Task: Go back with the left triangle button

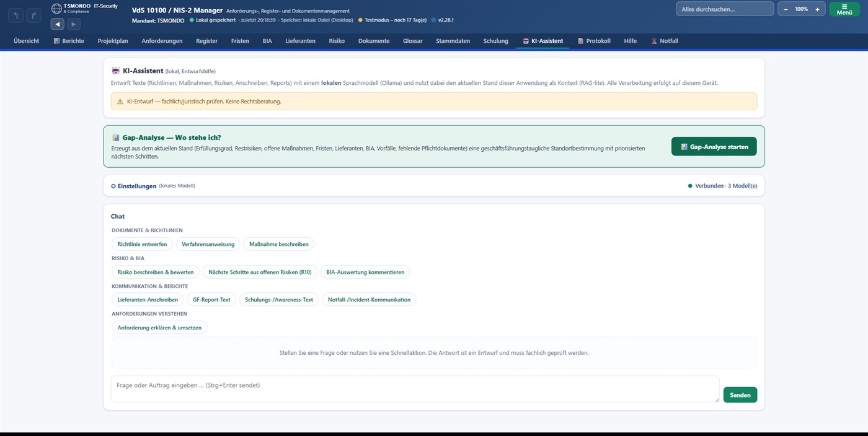Action: pyautogui.click(x=58, y=24)
